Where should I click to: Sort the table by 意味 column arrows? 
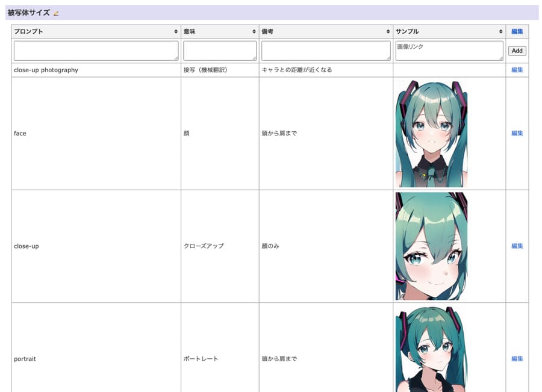(x=254, y=31)
